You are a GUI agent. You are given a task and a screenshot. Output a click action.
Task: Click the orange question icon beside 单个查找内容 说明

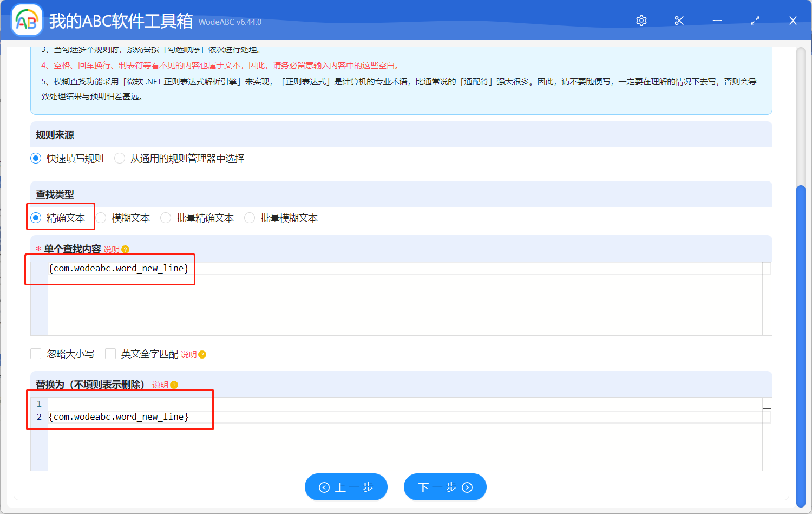point(125,249)
